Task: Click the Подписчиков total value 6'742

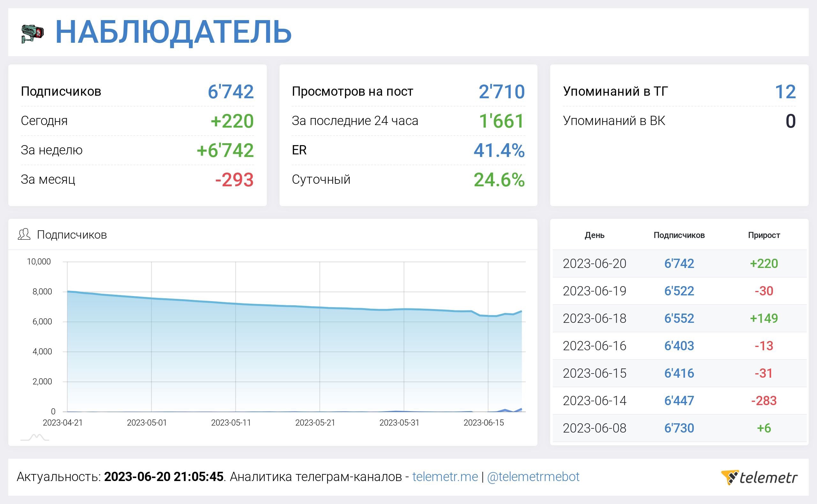Action: (x=231, y=92)
